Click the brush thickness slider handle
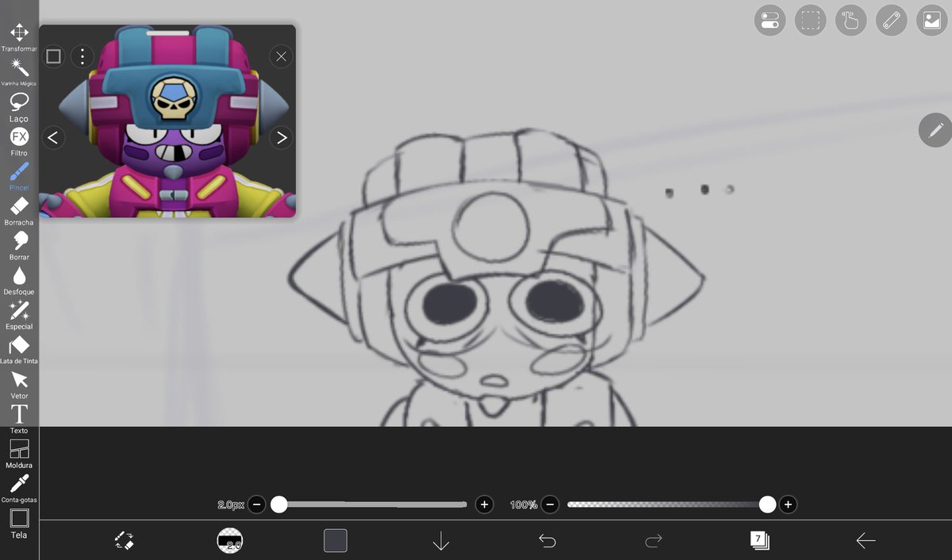 (x=279, y=504)
